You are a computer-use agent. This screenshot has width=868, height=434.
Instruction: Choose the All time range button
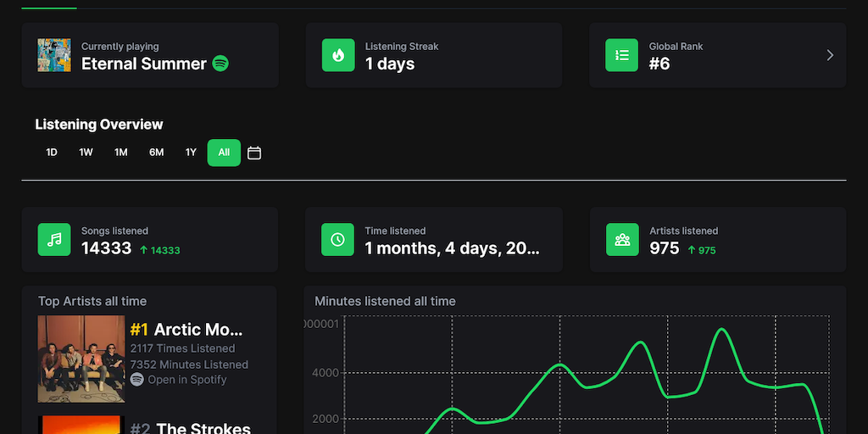click(x=224, y=153)
